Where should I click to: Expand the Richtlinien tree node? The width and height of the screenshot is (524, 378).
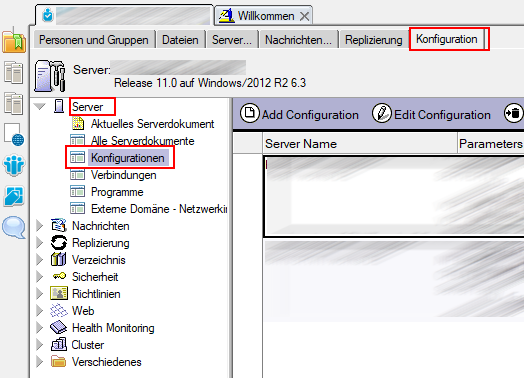point(40,294)
